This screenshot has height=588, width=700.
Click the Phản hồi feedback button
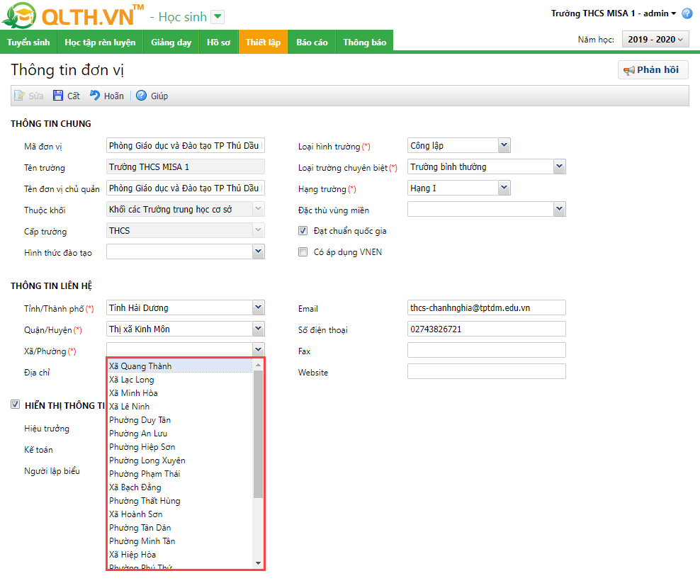(x=653, y=70)
